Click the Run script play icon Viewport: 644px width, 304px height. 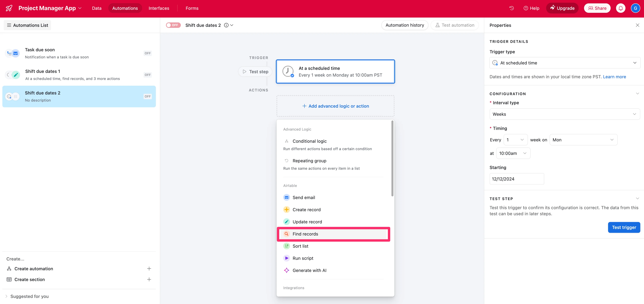286,258
